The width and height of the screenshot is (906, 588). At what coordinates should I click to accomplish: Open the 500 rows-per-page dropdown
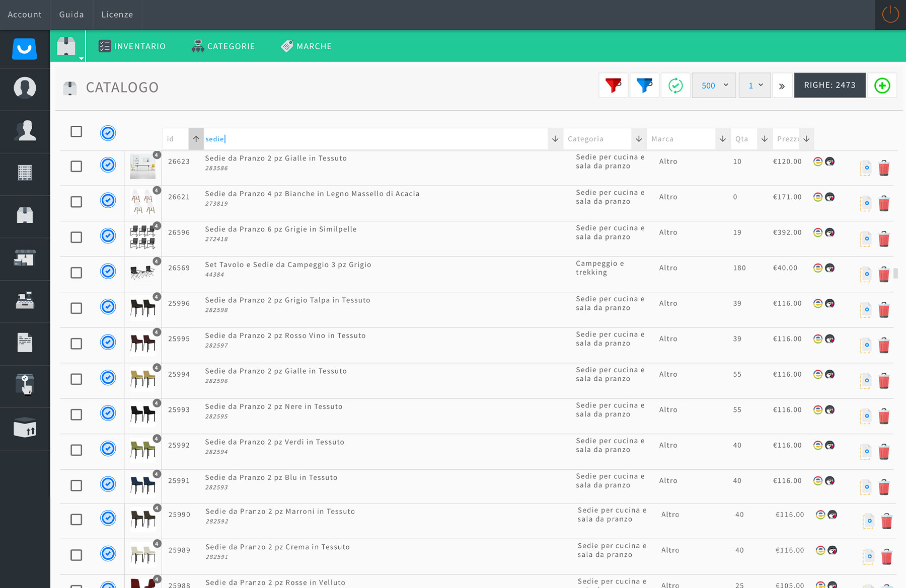[714, 86]
